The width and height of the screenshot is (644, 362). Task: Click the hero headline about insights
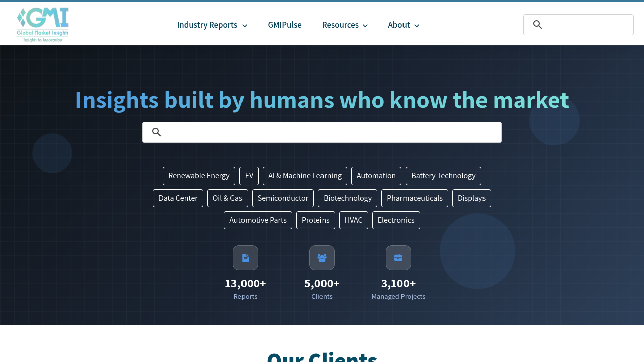(322, 100)
